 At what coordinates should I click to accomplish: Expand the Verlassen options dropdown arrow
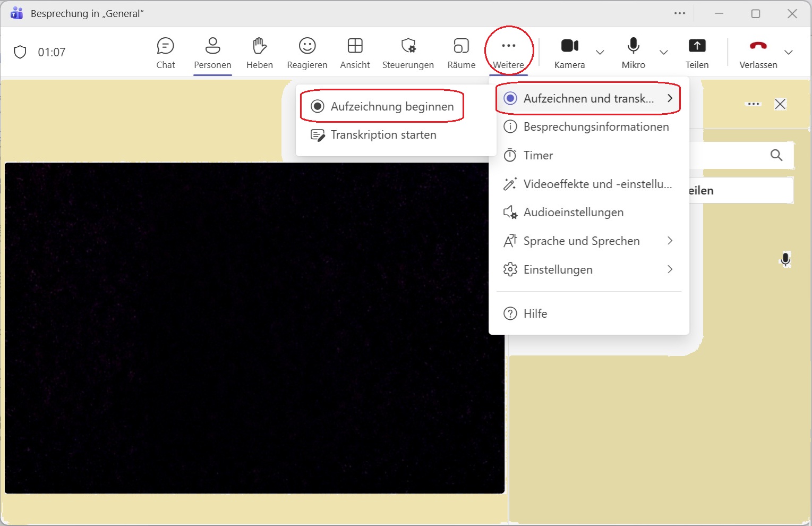pyautogui.click(x=789, y=52)
